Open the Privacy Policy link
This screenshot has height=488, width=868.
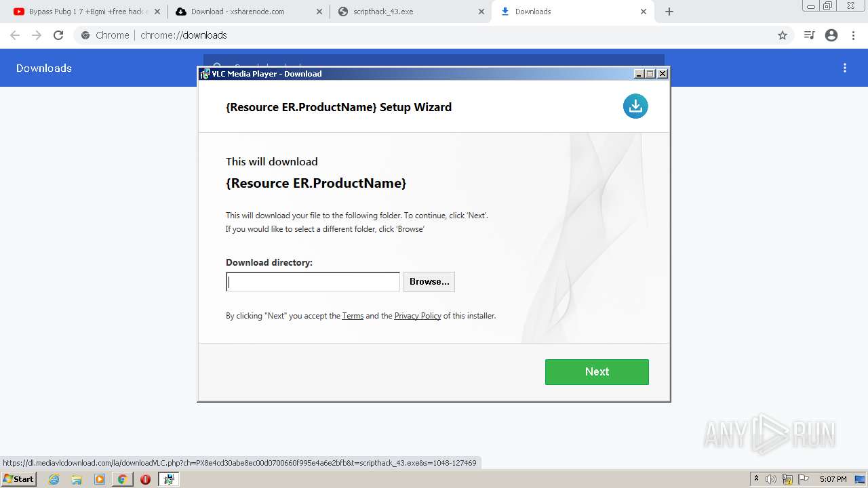click(x=418, y=316)
